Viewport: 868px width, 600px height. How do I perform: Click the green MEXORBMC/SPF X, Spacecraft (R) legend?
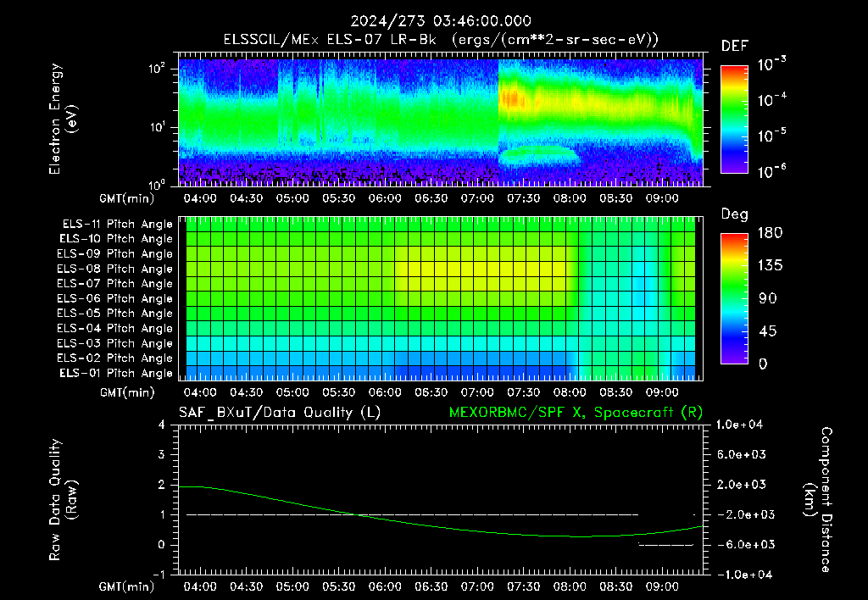(x=576, y=413)
